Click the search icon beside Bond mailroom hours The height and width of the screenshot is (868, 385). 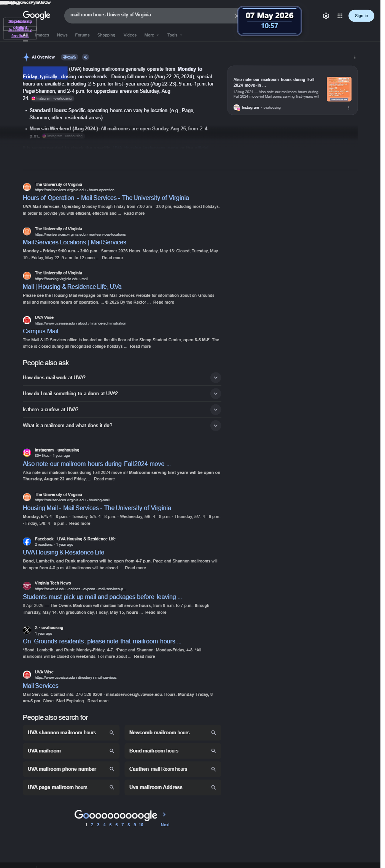[213, 751]
